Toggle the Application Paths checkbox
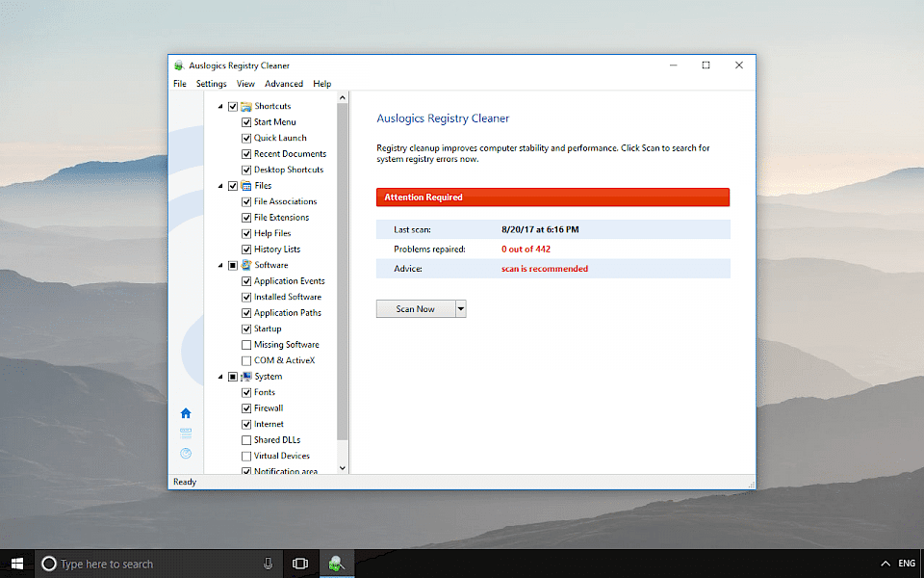 coord(246,314)
